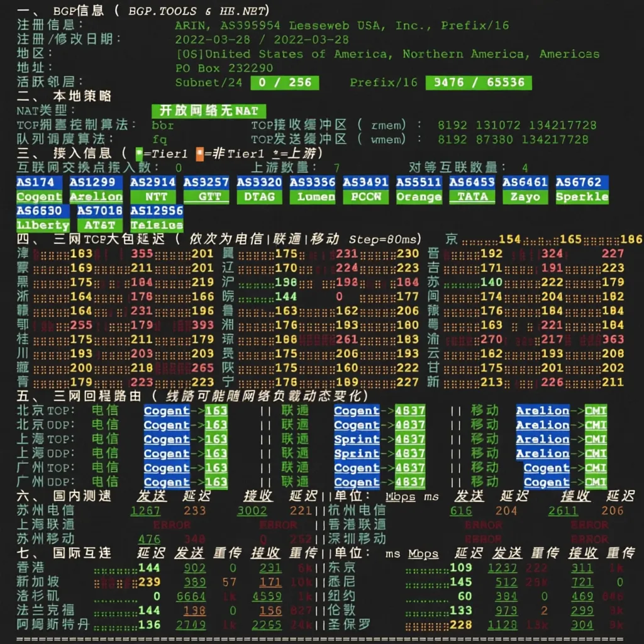
Task: Click the 'ARIN, AS395954 Leaseweb USA' registration line
Action: pyautogui.click(x=342, y=25)
